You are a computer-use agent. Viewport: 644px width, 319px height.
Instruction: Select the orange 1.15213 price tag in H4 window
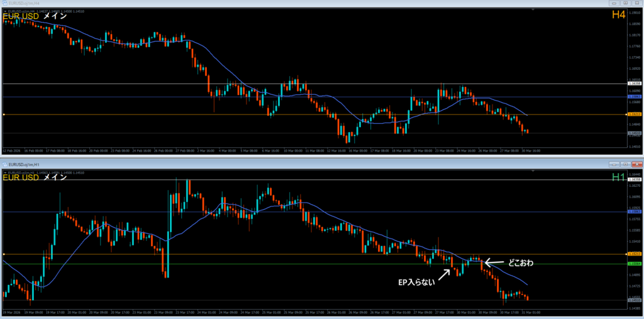coord(635,115)
